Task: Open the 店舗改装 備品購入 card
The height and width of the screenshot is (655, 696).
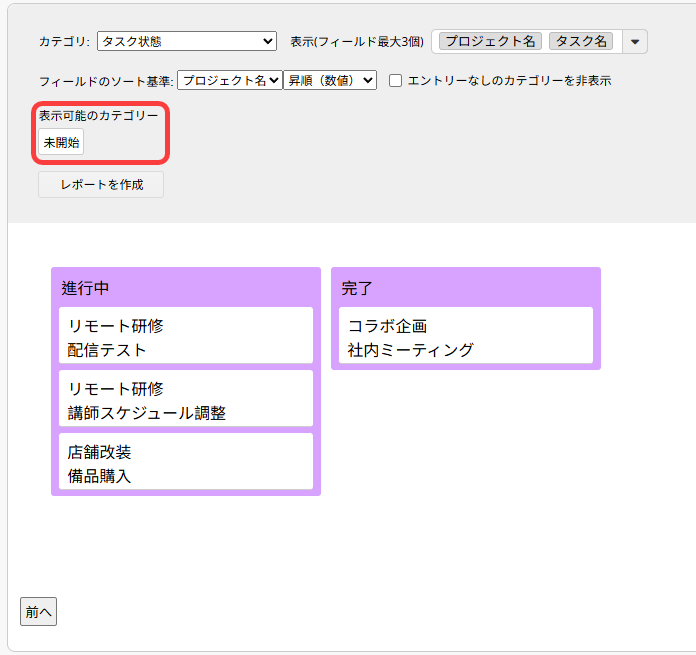Action: 186,462
